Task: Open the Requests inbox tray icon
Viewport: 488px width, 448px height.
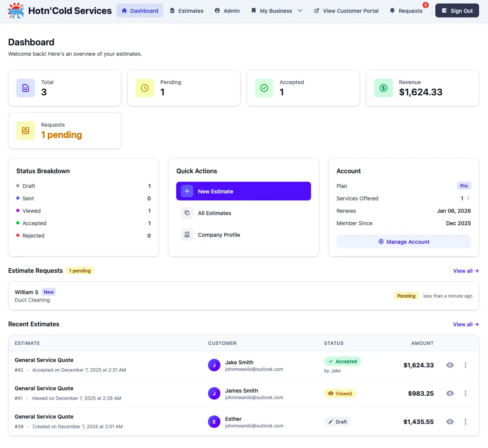Action: [25, 131]
